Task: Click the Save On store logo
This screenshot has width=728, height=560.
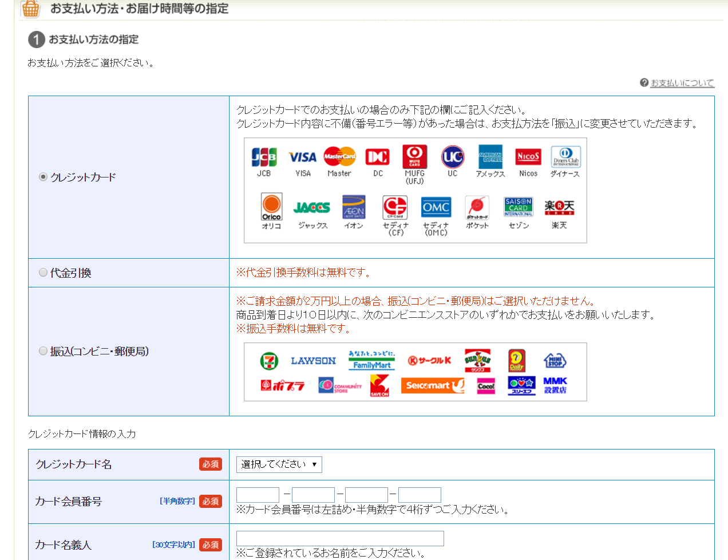Action: pyautogui.click(x=379, y=386)
